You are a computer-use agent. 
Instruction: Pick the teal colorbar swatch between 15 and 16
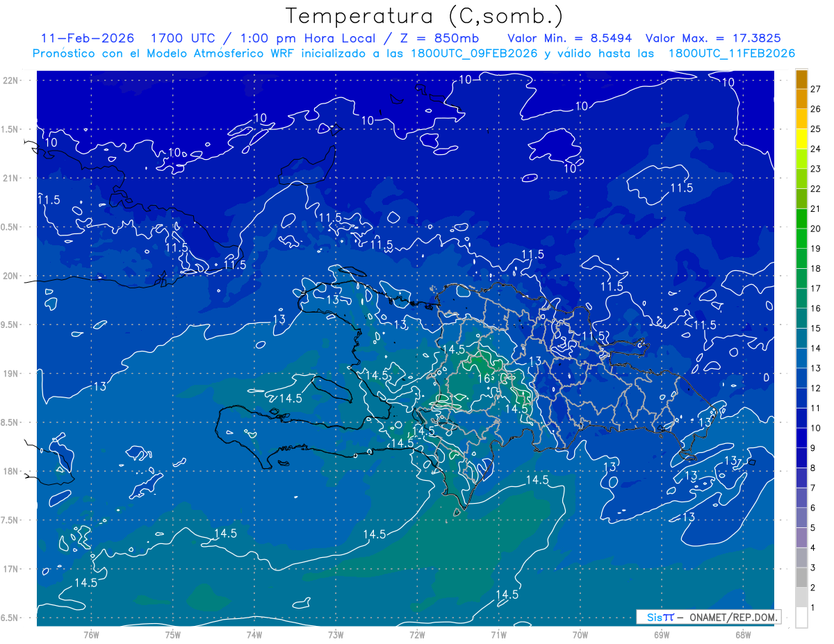click(x=802, y=318)
